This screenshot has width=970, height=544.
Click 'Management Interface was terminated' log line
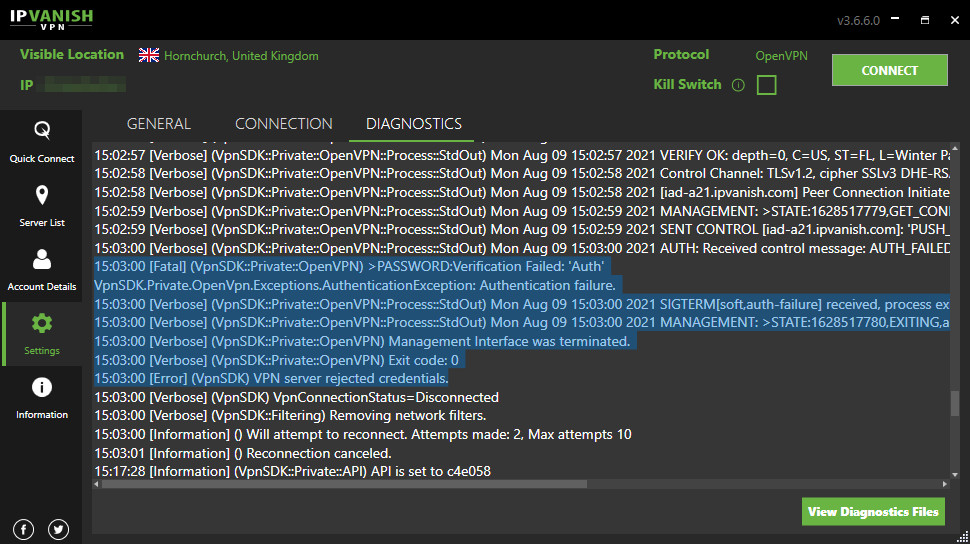click(x=362, y=342)
